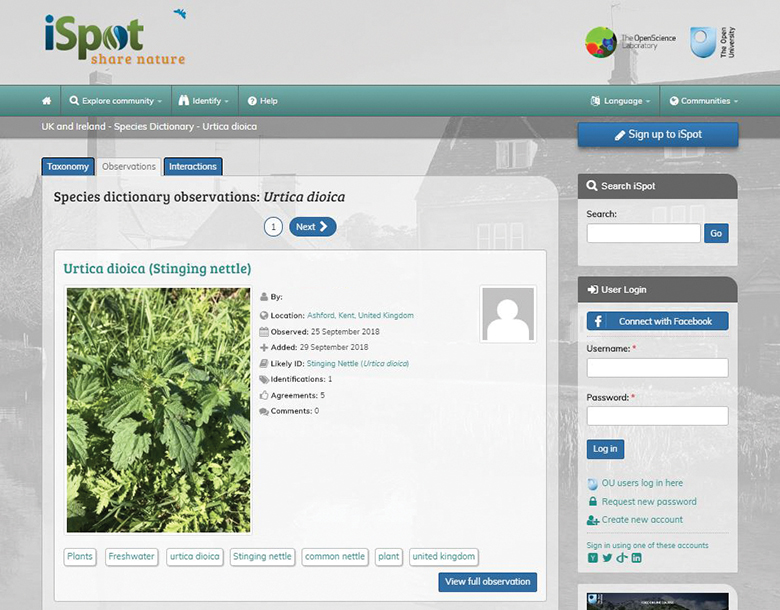780x610 pixels.
Task: Sign in with Twitter icon
Action: [x=607, y=558]
